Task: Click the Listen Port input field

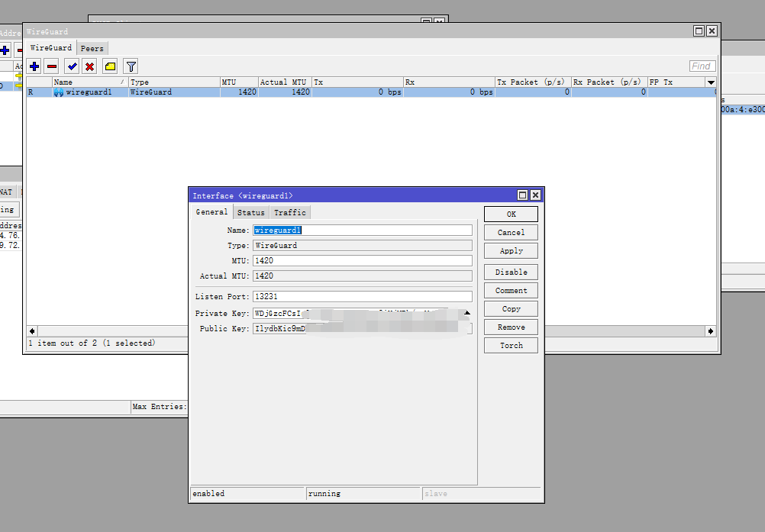Action: [362, 296]
